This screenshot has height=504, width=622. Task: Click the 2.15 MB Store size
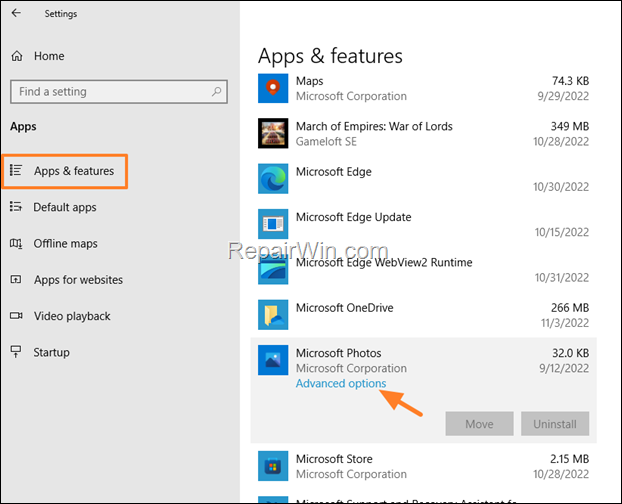coord(569,459)
